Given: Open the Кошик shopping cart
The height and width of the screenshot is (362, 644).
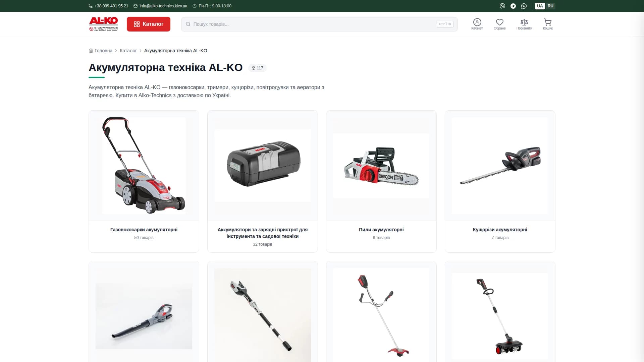Looking at the screenshot, I should 548,24.
